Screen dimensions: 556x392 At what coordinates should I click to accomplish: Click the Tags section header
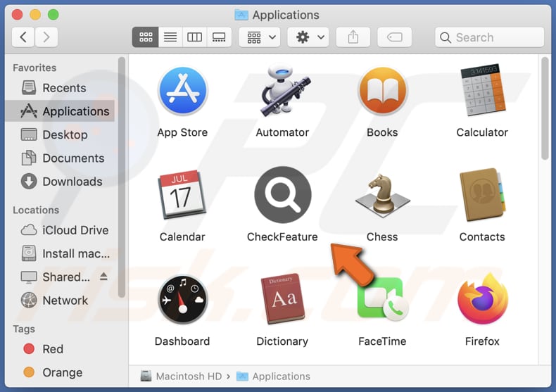point(24,329)
